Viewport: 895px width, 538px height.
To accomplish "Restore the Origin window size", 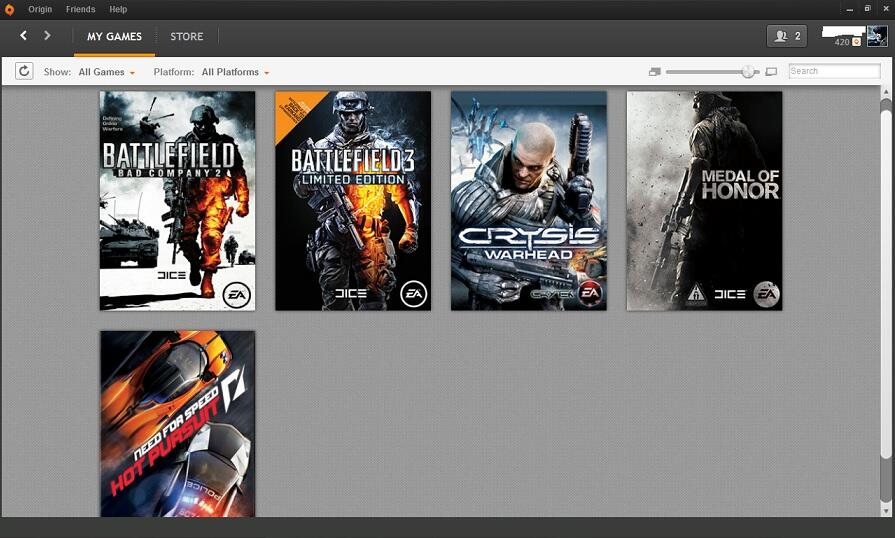I will point(867,9).
